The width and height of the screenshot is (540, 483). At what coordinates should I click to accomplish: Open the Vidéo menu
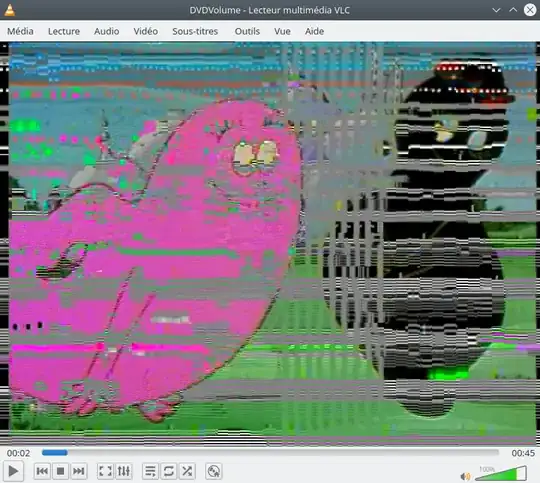point(146,31)
